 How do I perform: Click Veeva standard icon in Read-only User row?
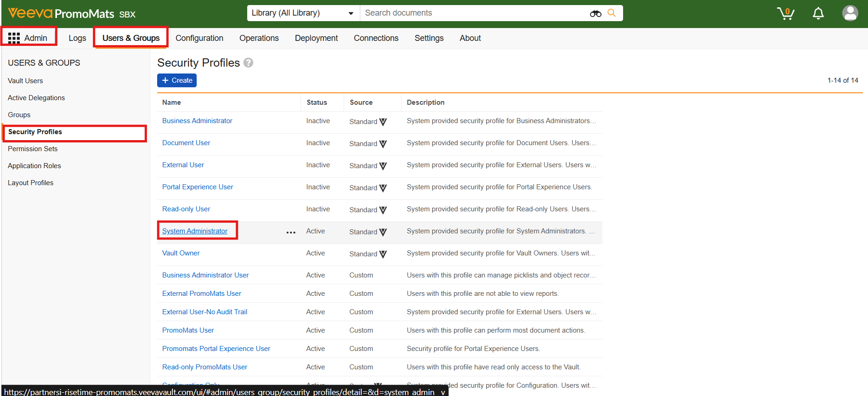pyautogui.click(x=383, y=210)
